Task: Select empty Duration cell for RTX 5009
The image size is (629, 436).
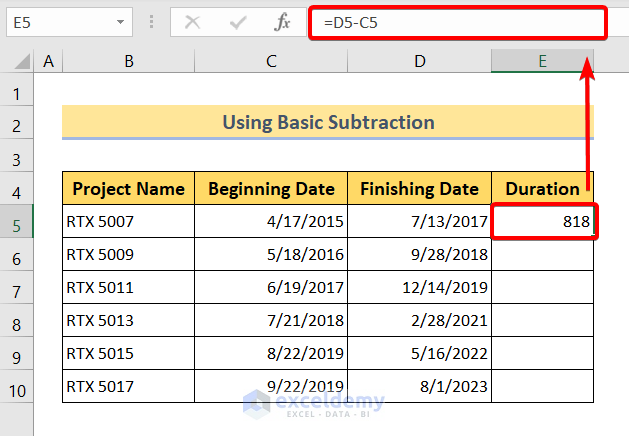Action: click(543, 254)
